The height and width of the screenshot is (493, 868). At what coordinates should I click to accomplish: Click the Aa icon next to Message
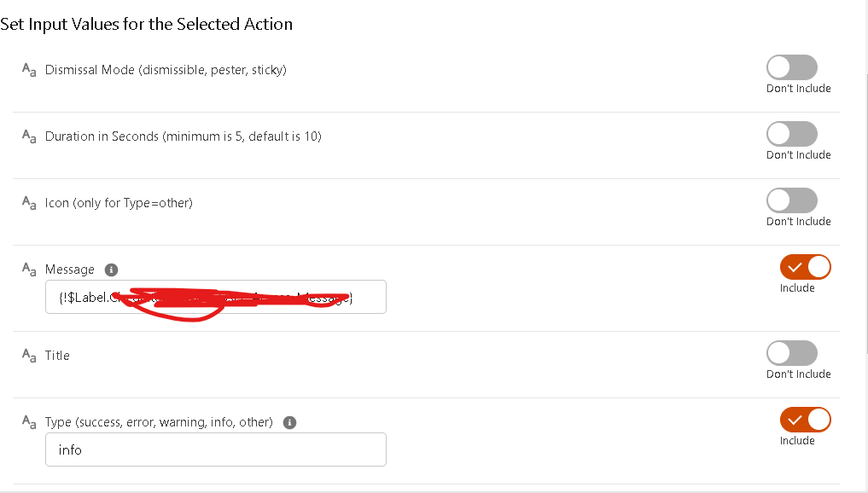point(29,270)
